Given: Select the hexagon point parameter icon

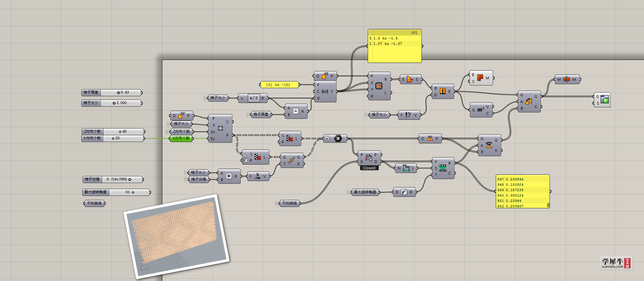Looking at the screenshot, I should coord(338,138).
